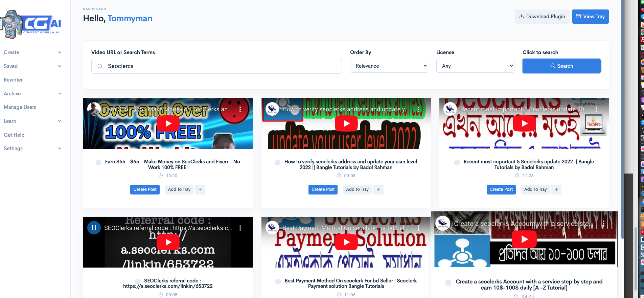
Task: Tick the checkbox for 'Recent most important 5 Seoclerks' video
Action: pos(457,163)
